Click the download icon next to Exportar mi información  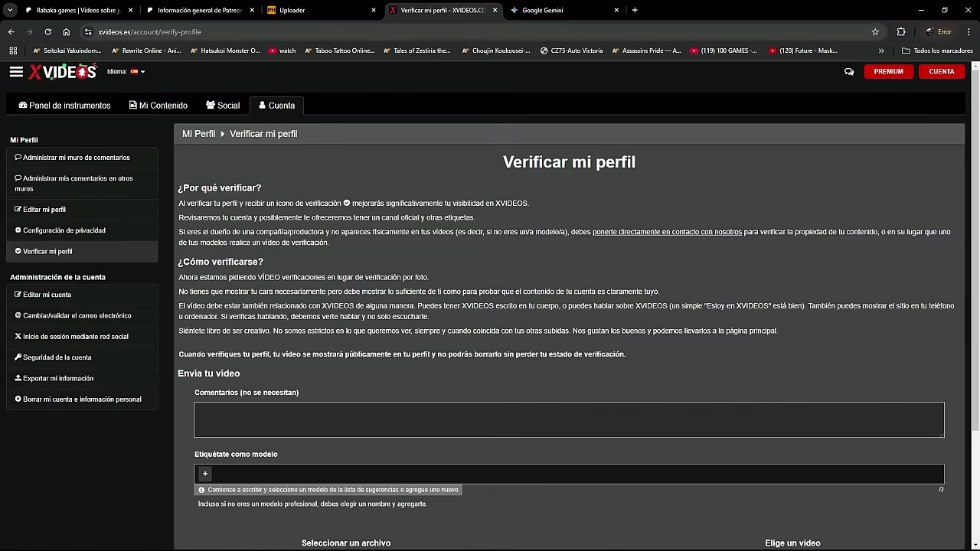coord(17,378)
